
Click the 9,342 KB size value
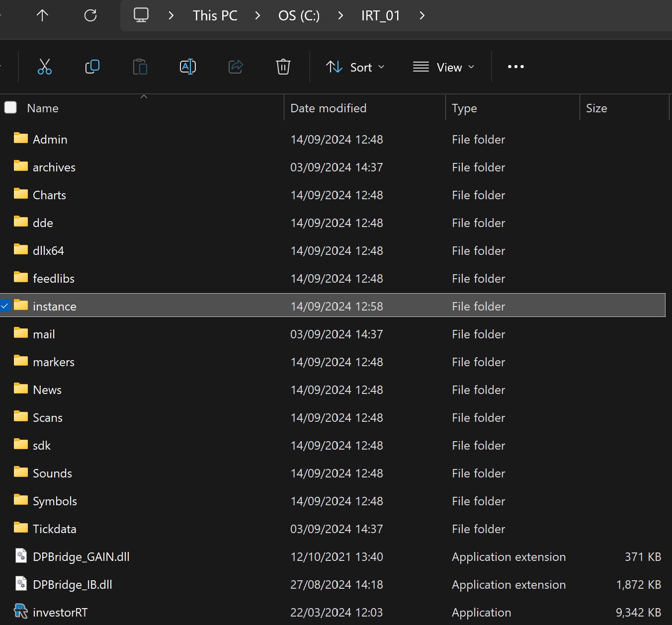[x=638, y=613]
